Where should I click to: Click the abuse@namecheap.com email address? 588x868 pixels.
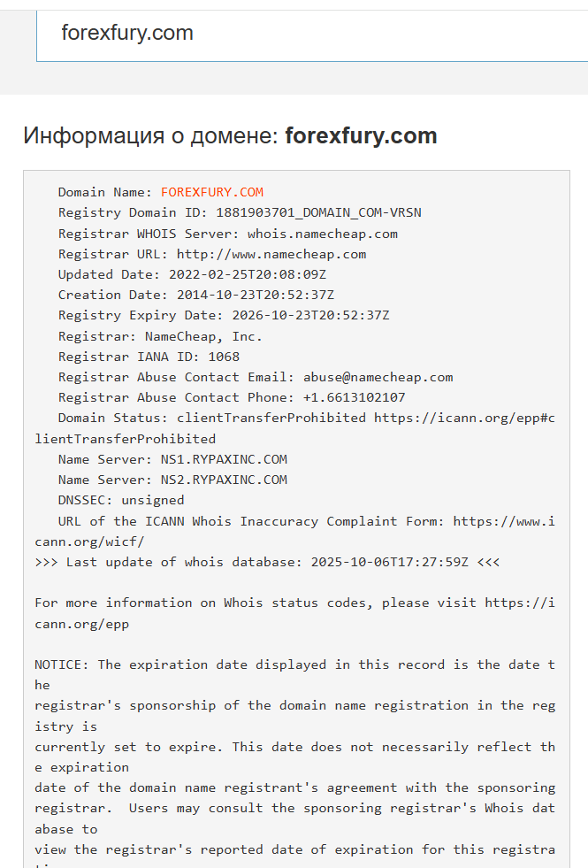[378, 377]
